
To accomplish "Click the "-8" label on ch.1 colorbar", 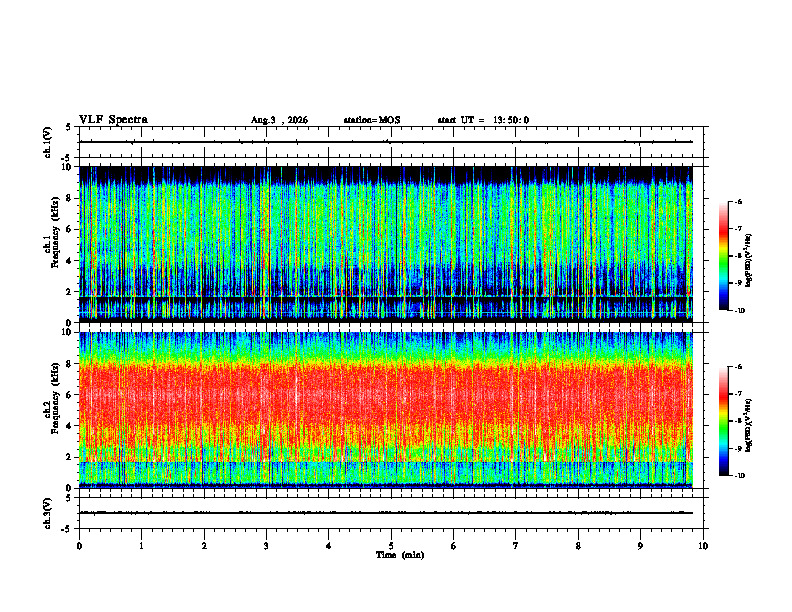I will point(738,256).
